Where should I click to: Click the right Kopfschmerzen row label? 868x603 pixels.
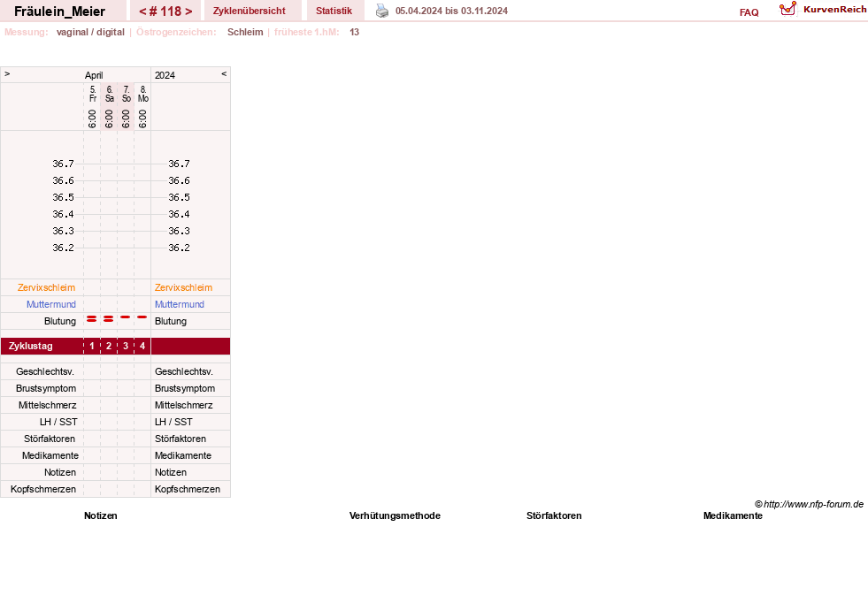[187, 489]
